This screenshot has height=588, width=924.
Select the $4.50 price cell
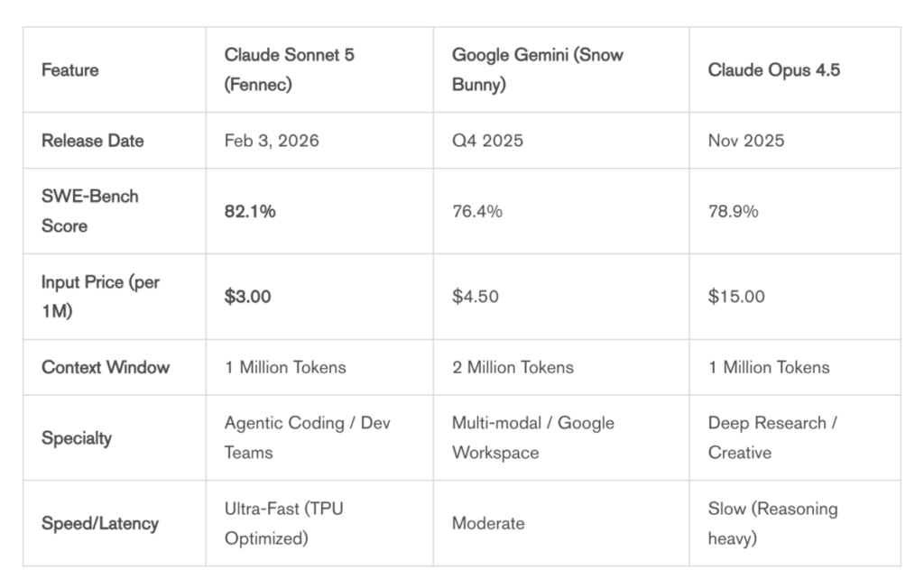pyautogui.click(x=476, y=296)
